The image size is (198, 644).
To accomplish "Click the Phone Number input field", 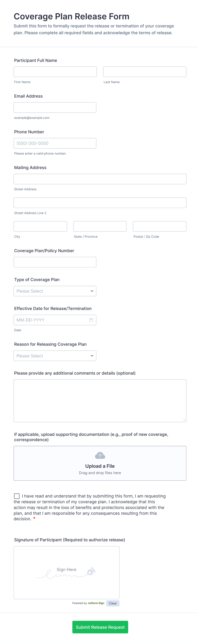I will click(x=55, y=143).
